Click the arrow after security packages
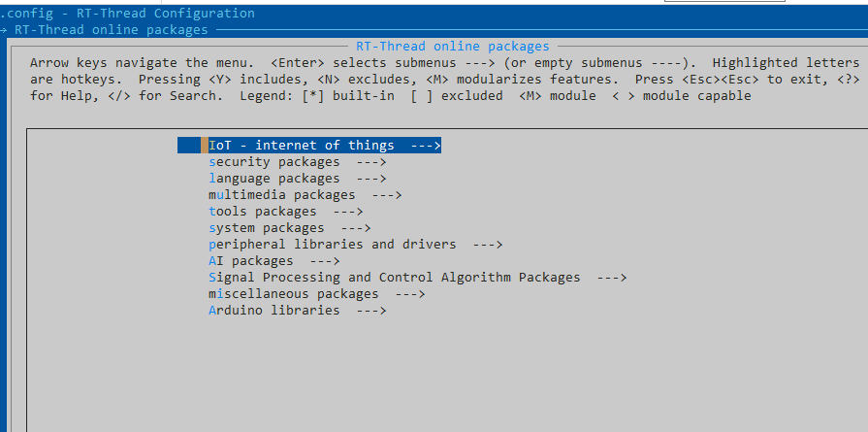Screen dimensions: 868x432 coord(371,162)
